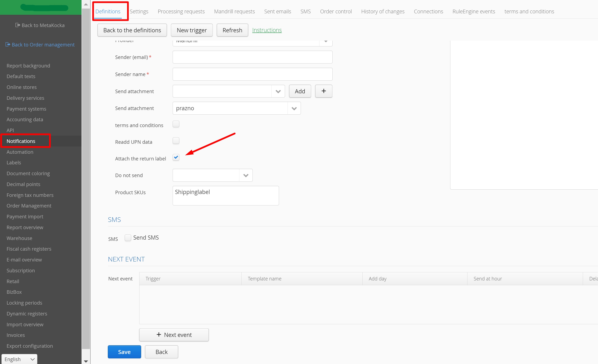Viewport: 598px width, 364px height.
Task: Open Automation in the sidebar
Action: [x=20, y=152]
